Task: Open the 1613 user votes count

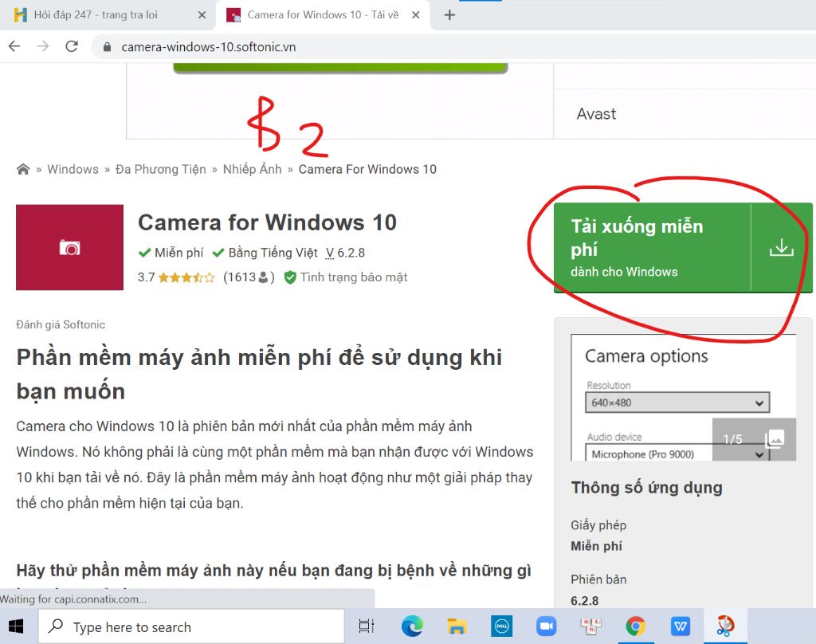Action: (x=249, y=277)
